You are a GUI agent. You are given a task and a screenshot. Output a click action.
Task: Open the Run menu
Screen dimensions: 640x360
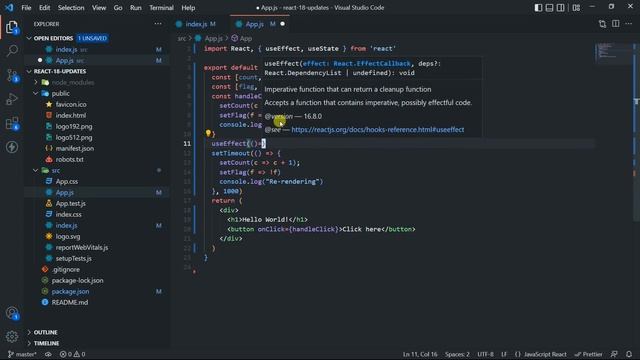click(x=136, y=7)
